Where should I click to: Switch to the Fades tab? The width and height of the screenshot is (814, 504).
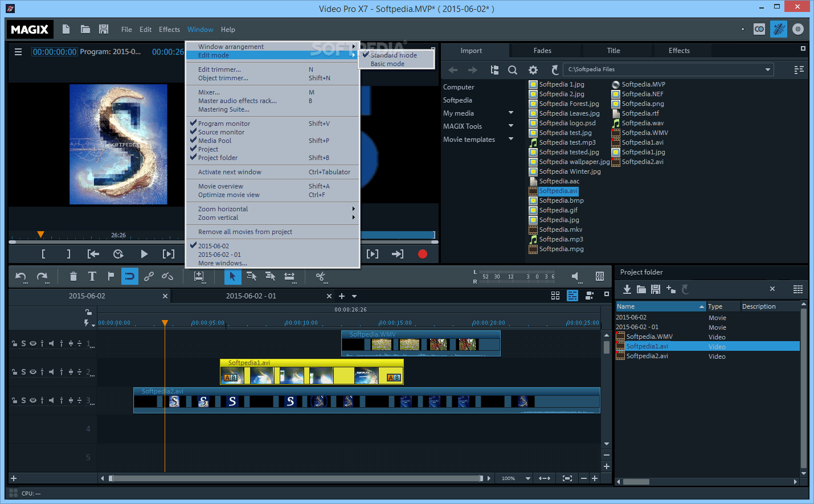(x=542, y=51)
